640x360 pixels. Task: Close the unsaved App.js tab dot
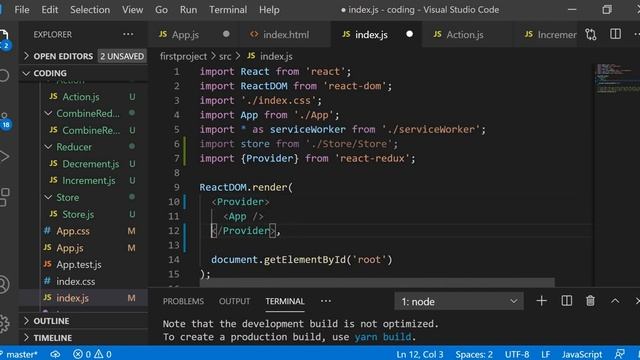(x=226, y=34)
